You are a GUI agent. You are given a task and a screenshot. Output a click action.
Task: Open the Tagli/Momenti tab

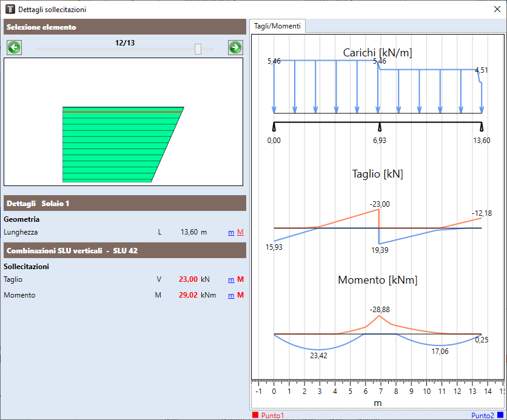coord(277,26)
